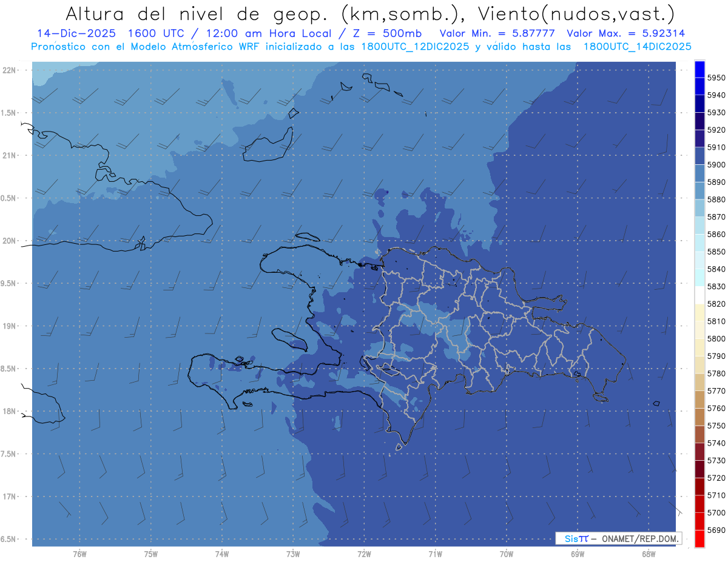This screenshot has width=728, height=562.
Task: Click the init time '1800UTC_12DIC2025'
Action: point(416,47)
